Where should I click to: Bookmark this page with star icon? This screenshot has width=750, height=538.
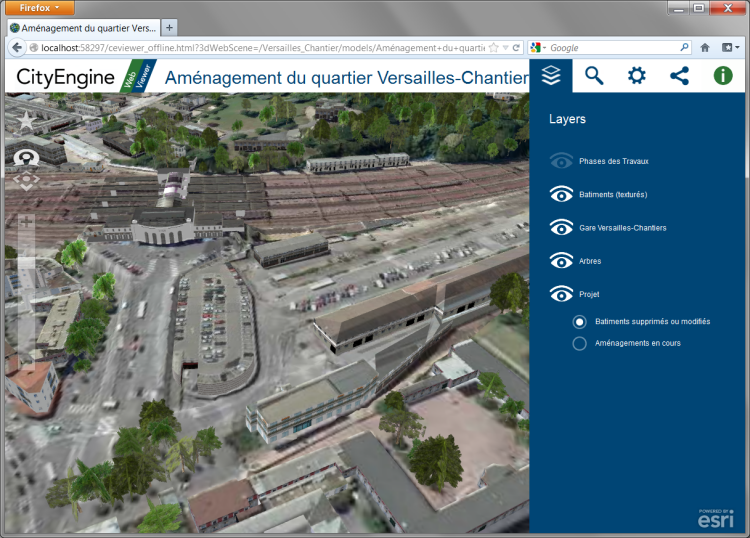[494, 47]
